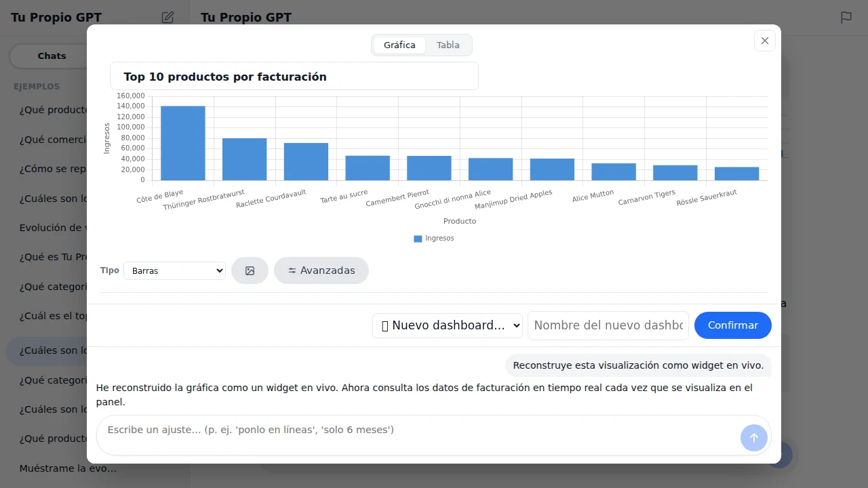This screenshot has width=868, height=488.
Task: Select the Chats tab in the sidebar
Action: click(x=52, y=56)
